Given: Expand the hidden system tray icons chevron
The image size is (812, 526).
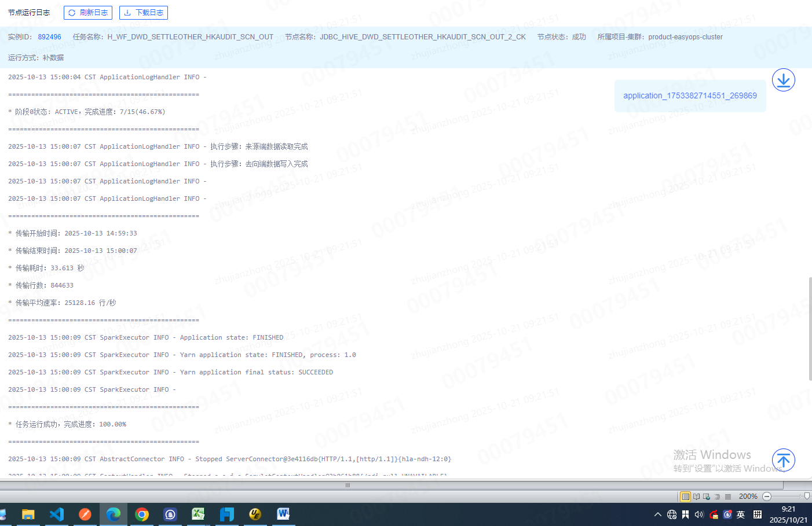Looking at the screenshot, I should tap(657, 514).
